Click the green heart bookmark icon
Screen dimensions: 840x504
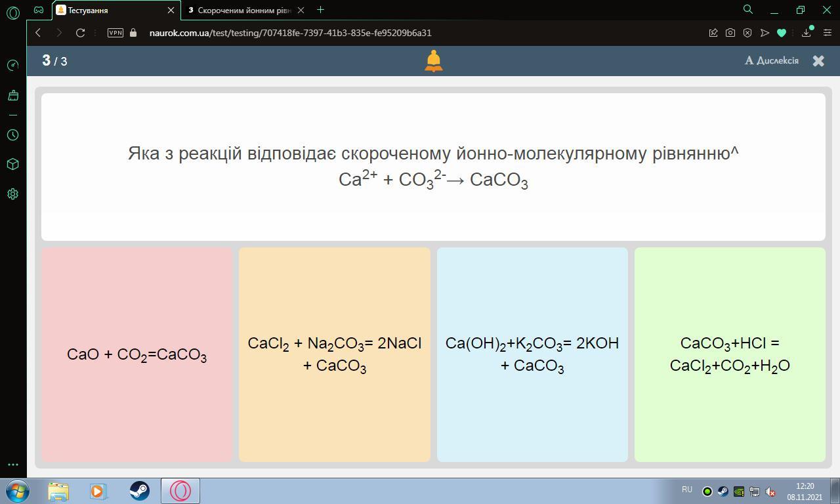click(x=781, y=33)
